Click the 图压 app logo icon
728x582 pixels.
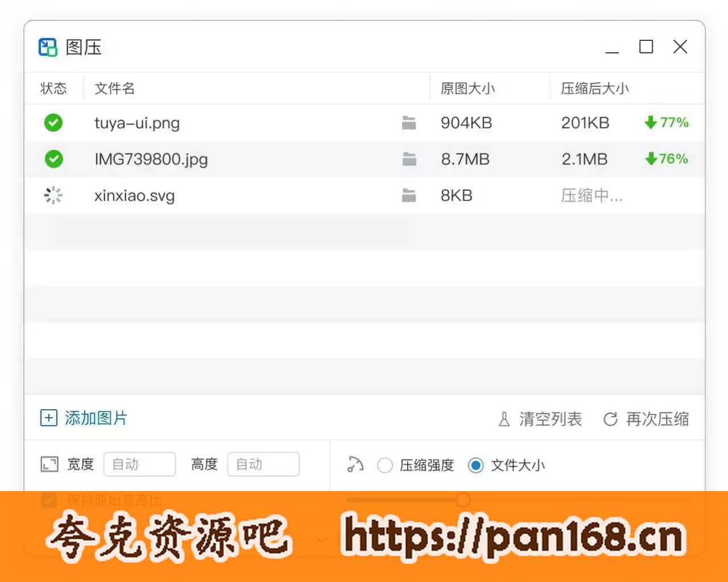(48, 47)
